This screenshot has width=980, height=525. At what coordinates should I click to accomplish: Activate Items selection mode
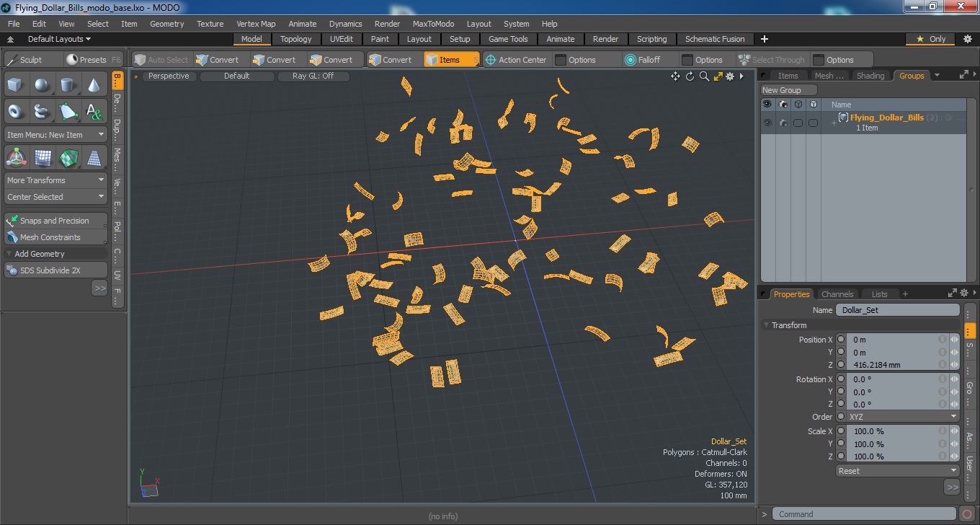[x=451, y=60]
